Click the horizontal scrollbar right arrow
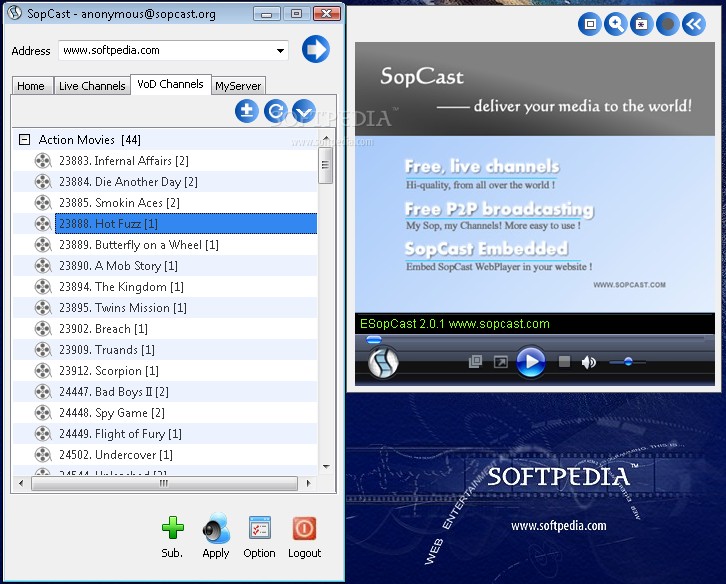 pyautogui.click(x=309, y=484)
